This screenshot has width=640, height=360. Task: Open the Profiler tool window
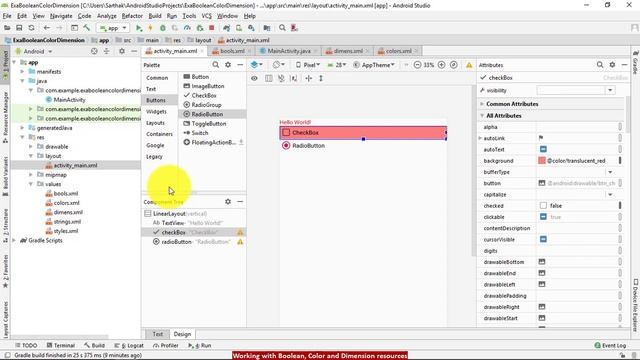166,345
